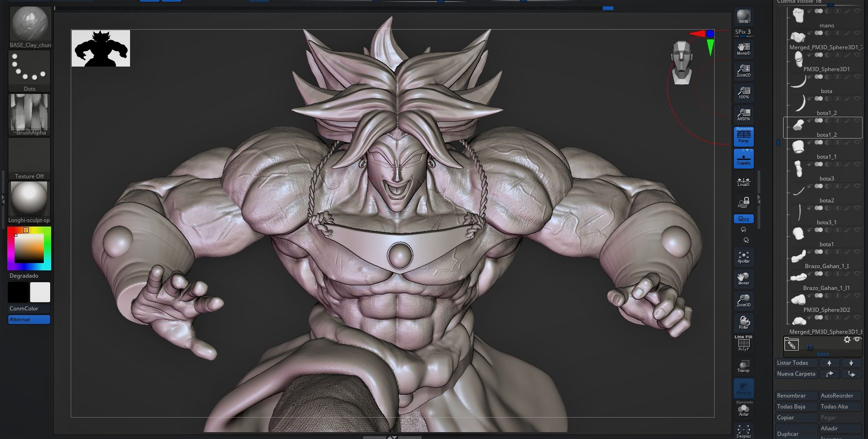Viewport: 868px width, 439px height.
Task: Toggle the Persp perspective view
Action: point(743,136)
